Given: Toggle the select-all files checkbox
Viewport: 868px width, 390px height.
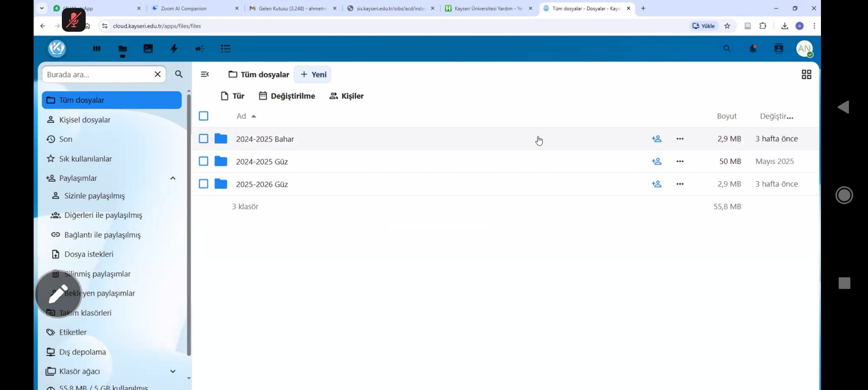Looking at the screenshot, I should click(203, 116).
